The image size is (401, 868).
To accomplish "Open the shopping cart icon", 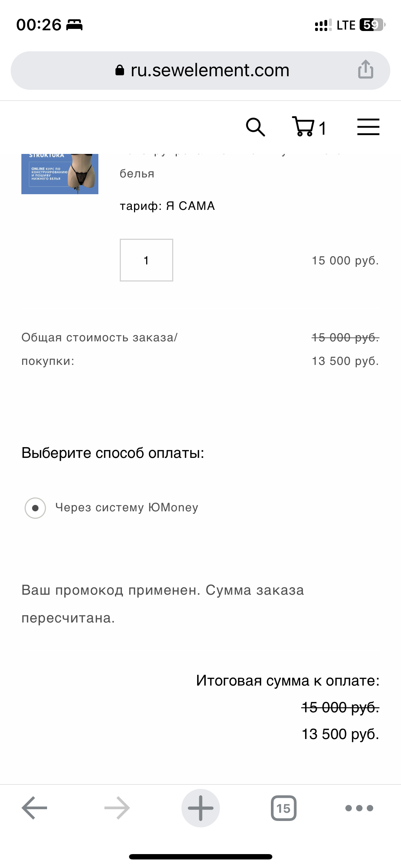I will pos(303,126).
